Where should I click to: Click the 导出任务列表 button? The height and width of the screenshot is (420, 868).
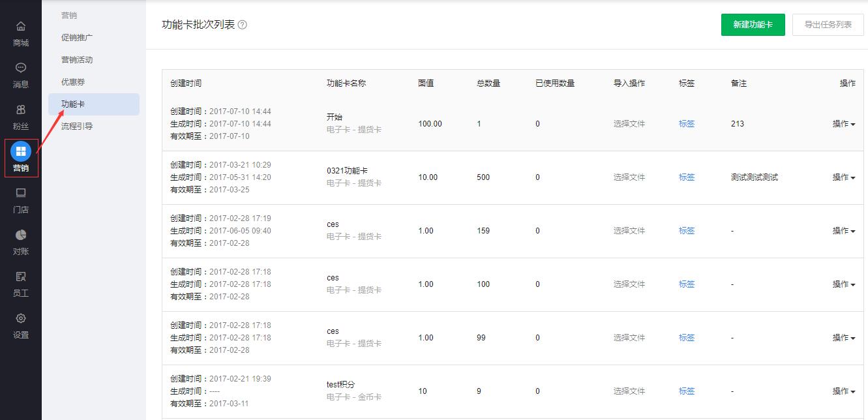point(828,25)
